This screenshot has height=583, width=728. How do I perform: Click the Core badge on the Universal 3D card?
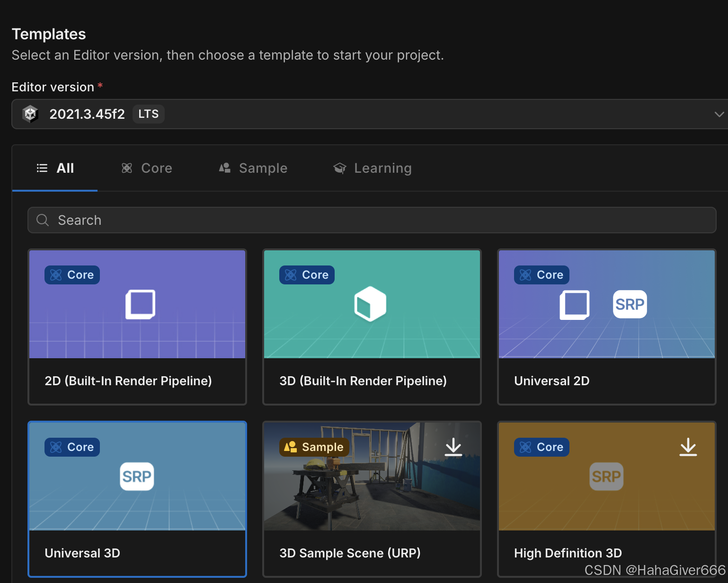(72, 447)
